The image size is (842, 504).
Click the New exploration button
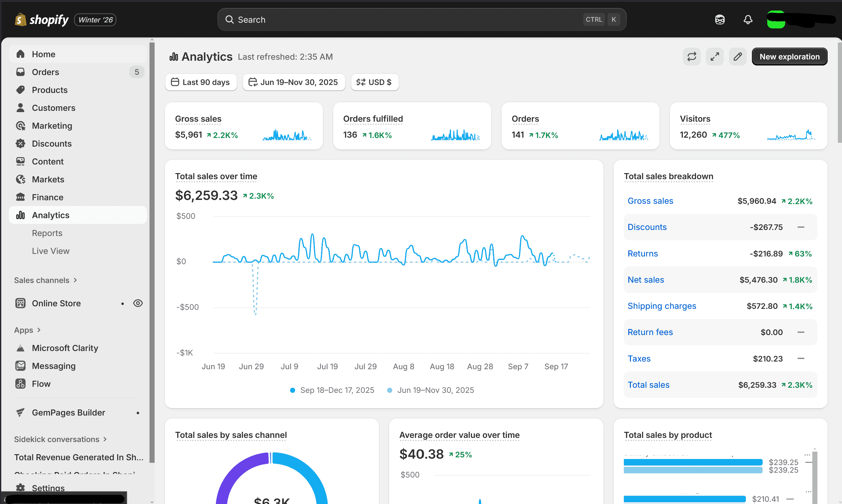(x=789, y=57)
